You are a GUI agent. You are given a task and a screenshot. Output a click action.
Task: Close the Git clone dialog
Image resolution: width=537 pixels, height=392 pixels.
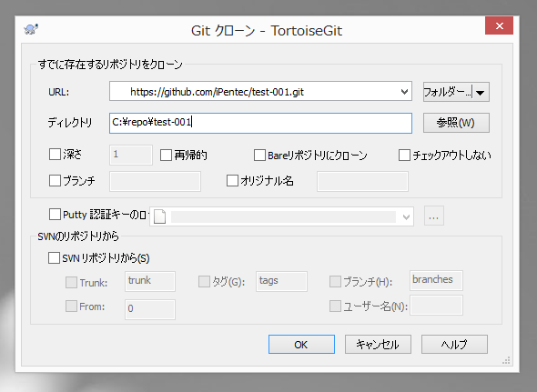tap(499, 25)
